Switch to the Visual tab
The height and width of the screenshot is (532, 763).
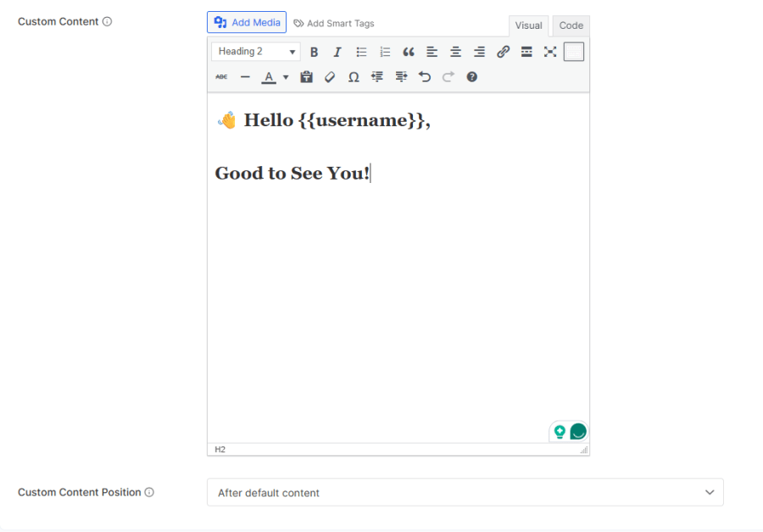tap(528, 25)
